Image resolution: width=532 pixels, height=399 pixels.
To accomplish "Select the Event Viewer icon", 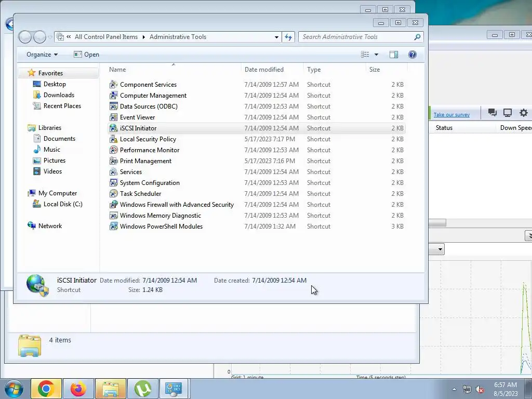I will click(x=113, y=117).
